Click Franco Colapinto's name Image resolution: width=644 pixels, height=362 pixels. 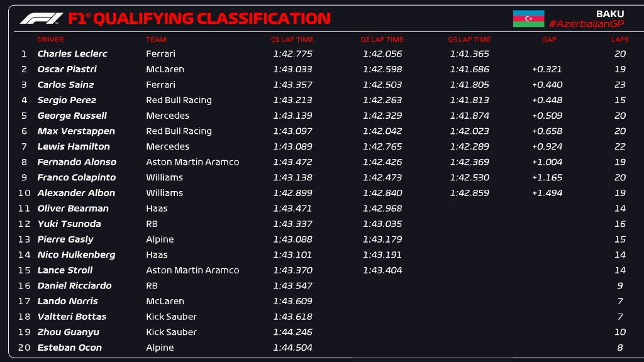coord(76,177)
